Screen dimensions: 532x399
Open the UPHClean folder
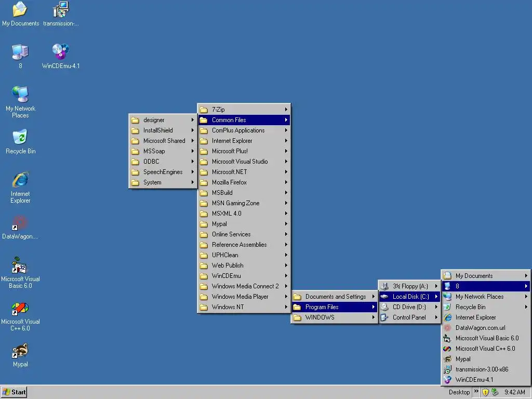click(244, 255)
